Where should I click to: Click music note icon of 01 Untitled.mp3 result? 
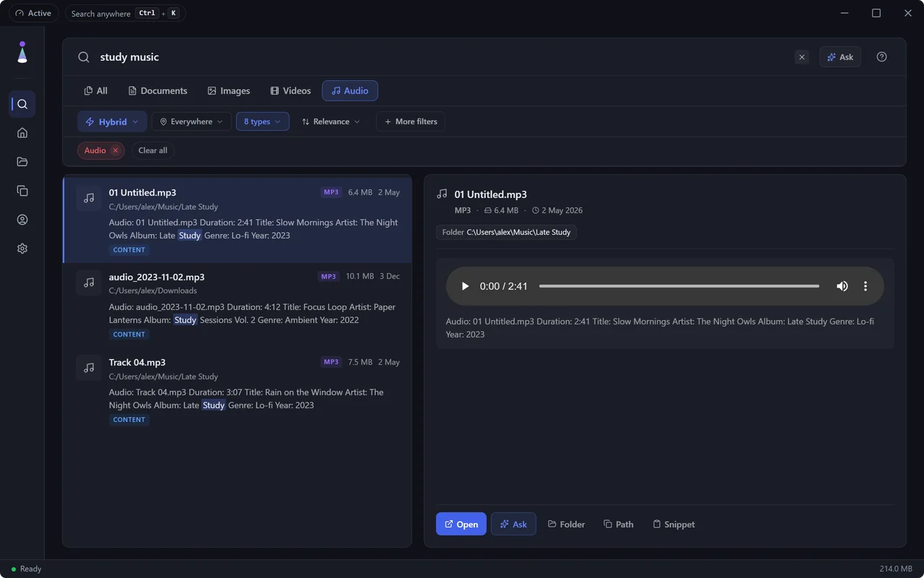point(89,198)
